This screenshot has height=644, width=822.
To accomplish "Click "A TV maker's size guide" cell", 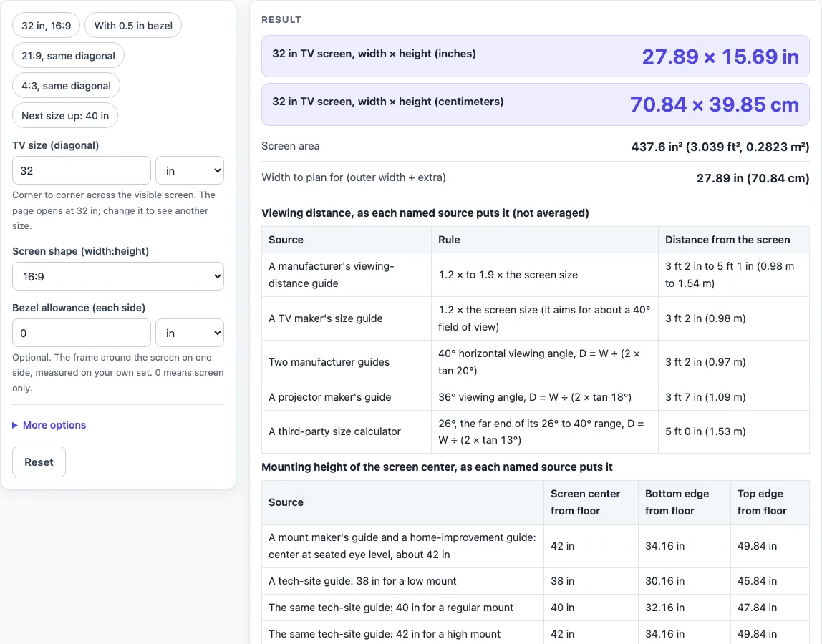I will click(x=347, y=318).
